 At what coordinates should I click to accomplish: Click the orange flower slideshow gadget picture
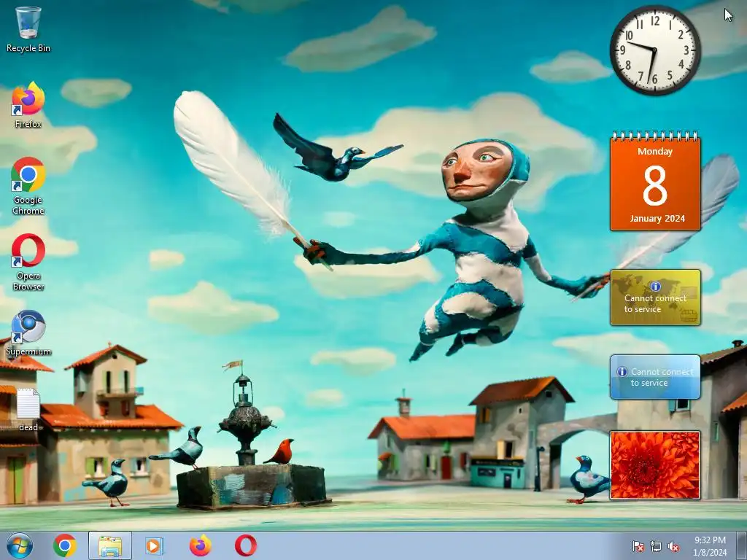(655, 465)
